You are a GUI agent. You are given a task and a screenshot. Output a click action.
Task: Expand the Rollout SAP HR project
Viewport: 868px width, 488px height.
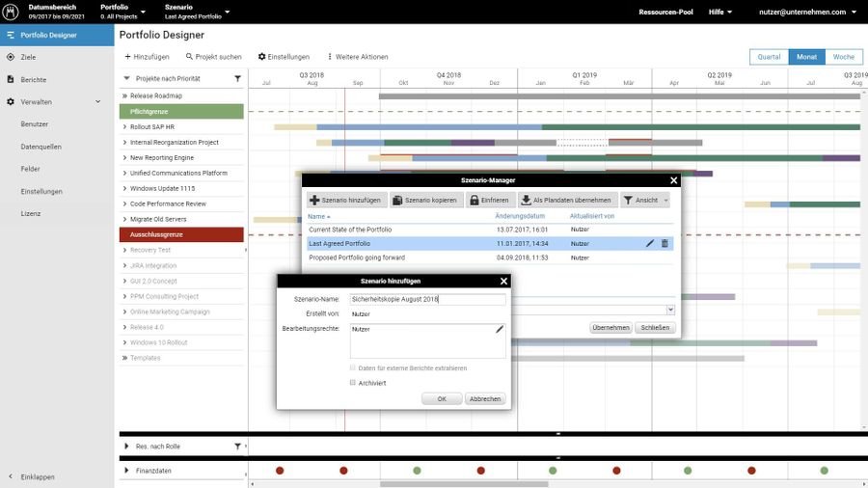point(124,126)
